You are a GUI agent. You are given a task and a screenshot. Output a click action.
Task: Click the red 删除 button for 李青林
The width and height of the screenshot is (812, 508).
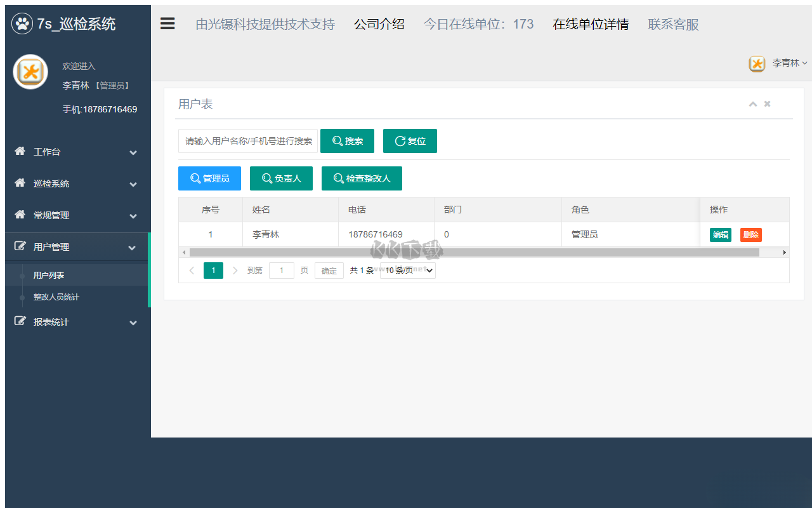pyautogui.click(x=750, y=235)
